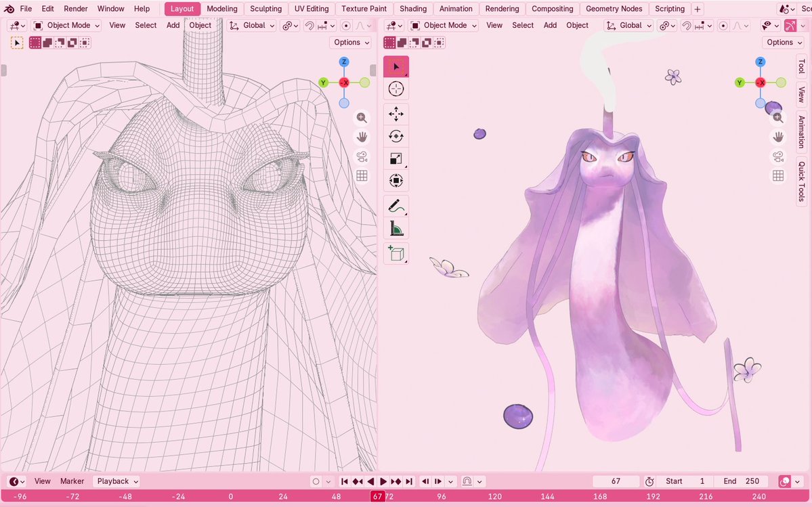This screenshot has height=507, width=812.
Task: Open the Animation sidebar tab
Action: (801, 131)
